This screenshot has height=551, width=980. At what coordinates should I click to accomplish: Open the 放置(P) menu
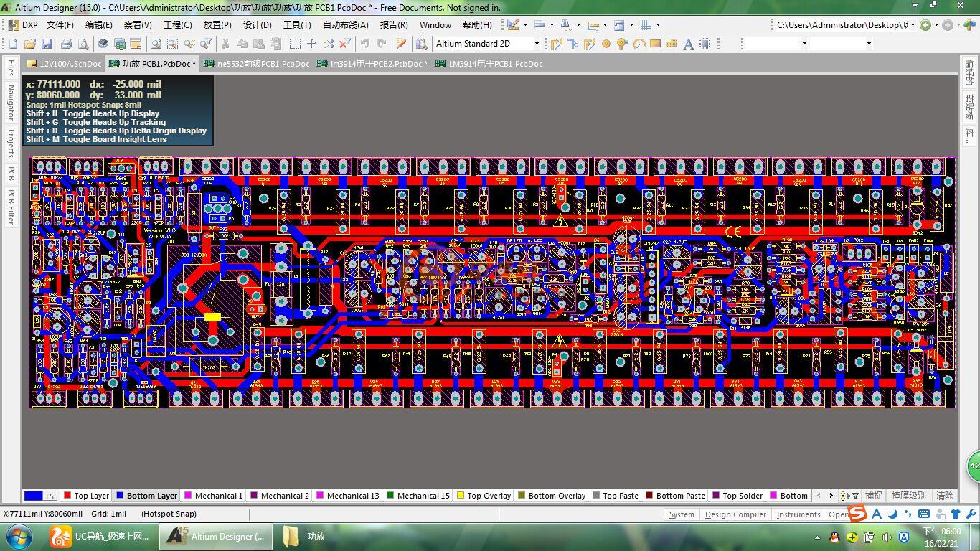tap(217, 25)
